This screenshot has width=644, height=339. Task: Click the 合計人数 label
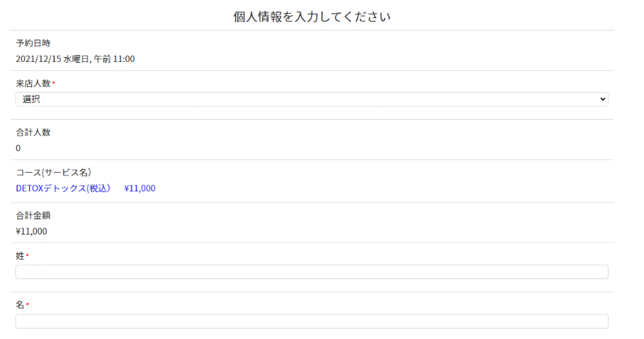[x=33, y=132]
